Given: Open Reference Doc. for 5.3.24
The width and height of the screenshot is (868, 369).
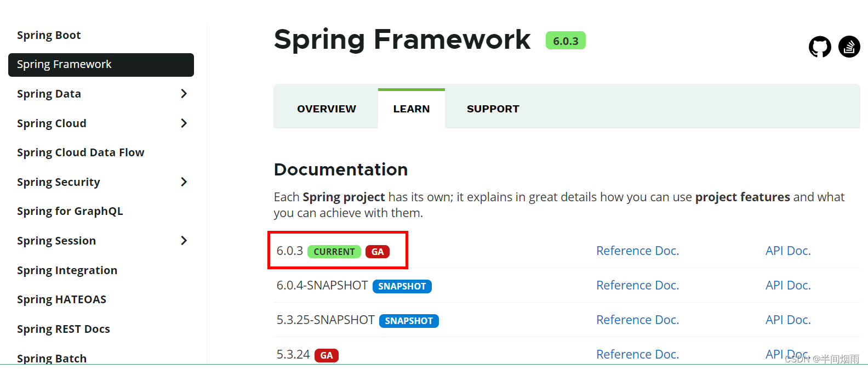Looking at the screenshot, I should click(x=637, y=354).
